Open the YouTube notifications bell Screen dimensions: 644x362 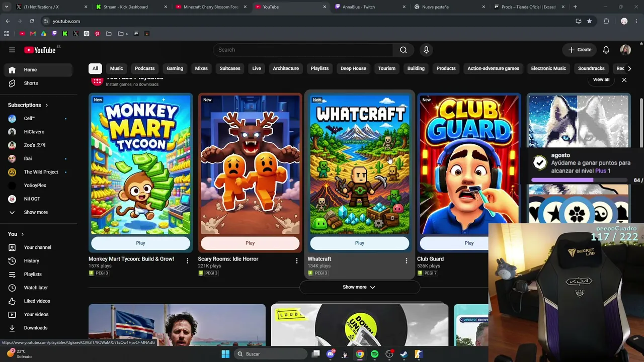[606, 50]
